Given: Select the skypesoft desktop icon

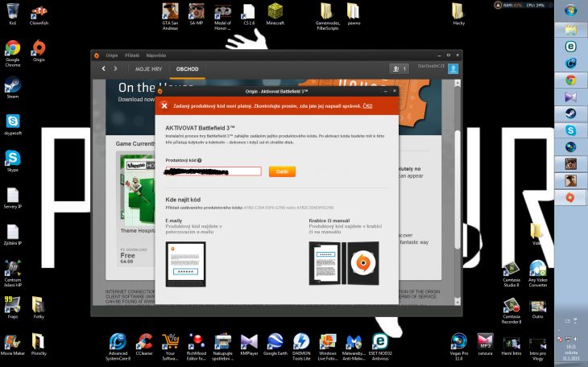Looking at the screenshot, I should pos(13,124).
